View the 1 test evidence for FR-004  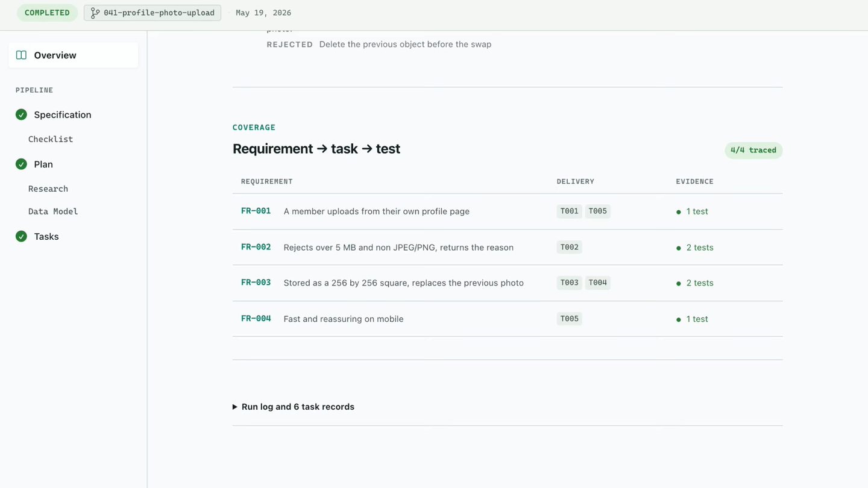(x=692, y=319)
